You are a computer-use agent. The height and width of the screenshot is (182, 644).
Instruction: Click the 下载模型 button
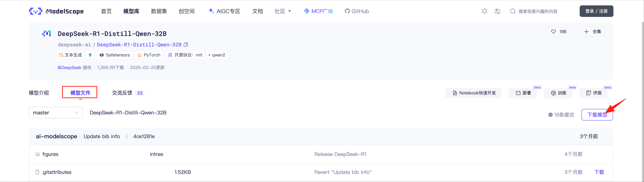pyautogui.click(x=597, y=115)
